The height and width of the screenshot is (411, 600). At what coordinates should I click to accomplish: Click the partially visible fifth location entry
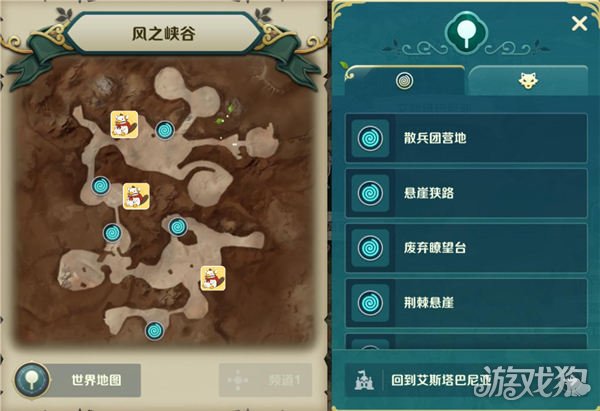click(466, 341)
